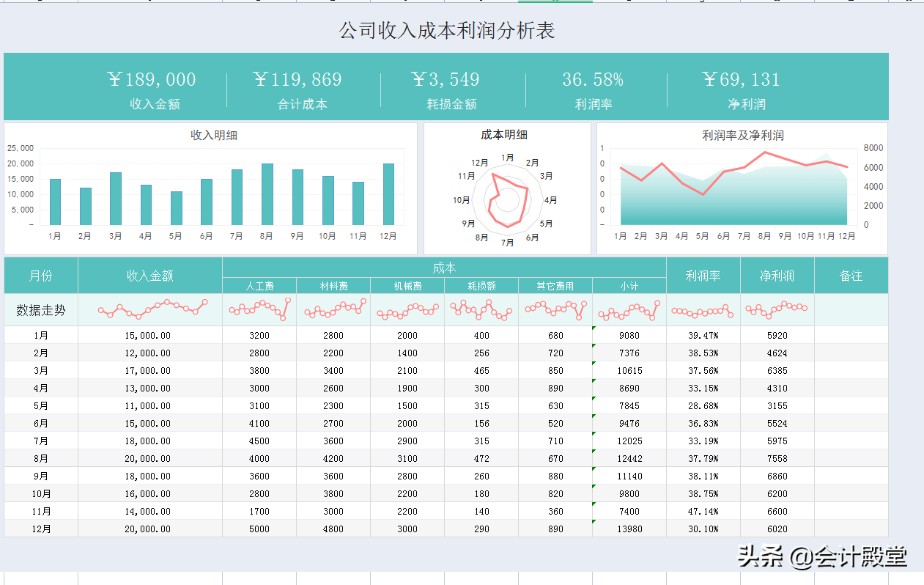Click the 利润率 sparkline graphic
Image resolution: width=924 pixels, height=585 pixels.
point(702,309)
